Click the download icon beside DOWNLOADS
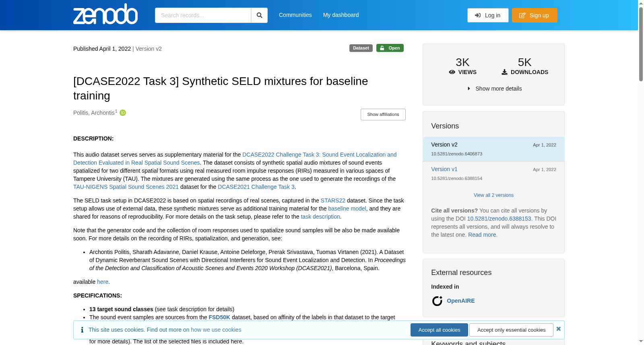 504,72
